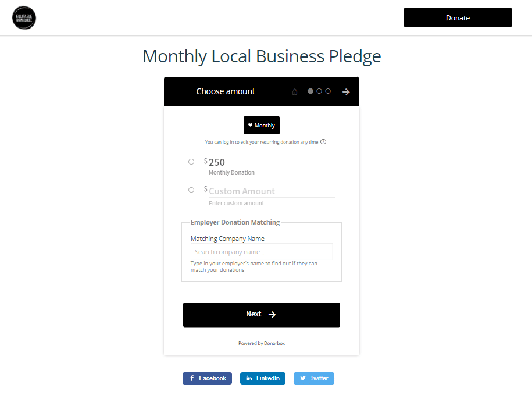Share the pledge on Twitter
This screenshot has height=402, width=532.
[314, 378]
